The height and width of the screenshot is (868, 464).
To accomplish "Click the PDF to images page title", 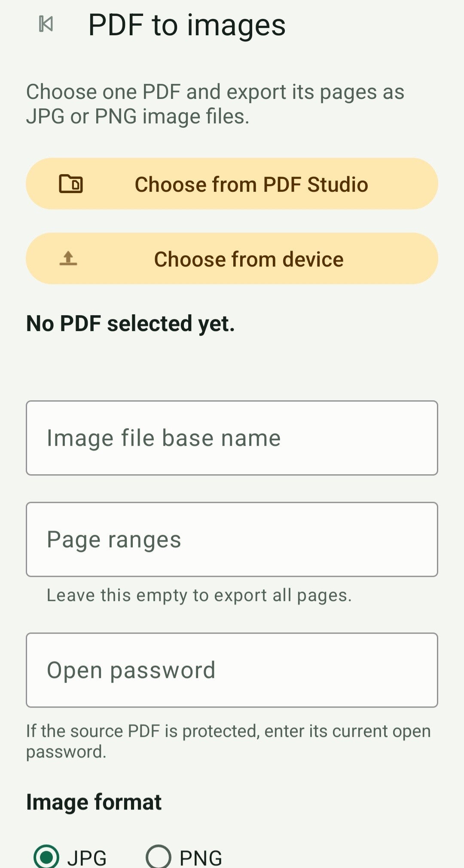I will point(187,25).
